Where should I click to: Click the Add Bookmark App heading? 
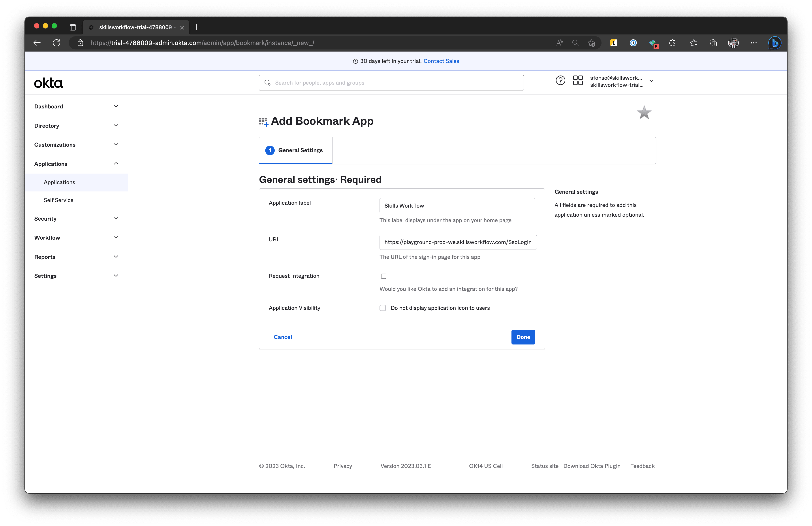click(x=322, y=121)
